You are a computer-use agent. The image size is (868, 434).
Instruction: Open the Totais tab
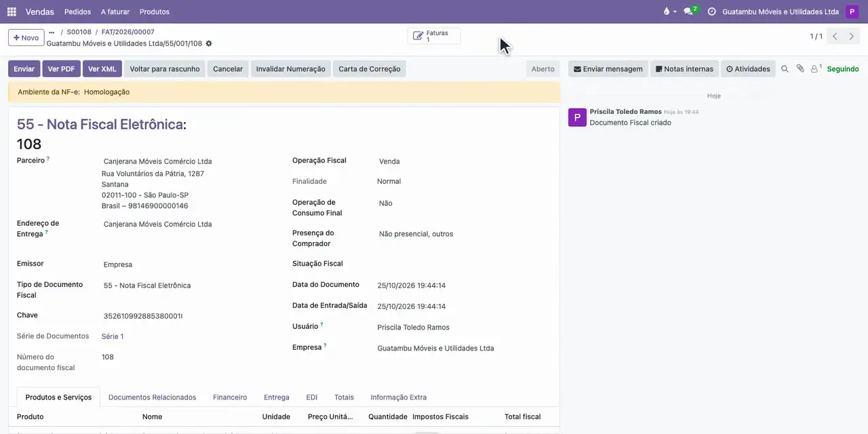pyautogui.click(x=344, y=397)
